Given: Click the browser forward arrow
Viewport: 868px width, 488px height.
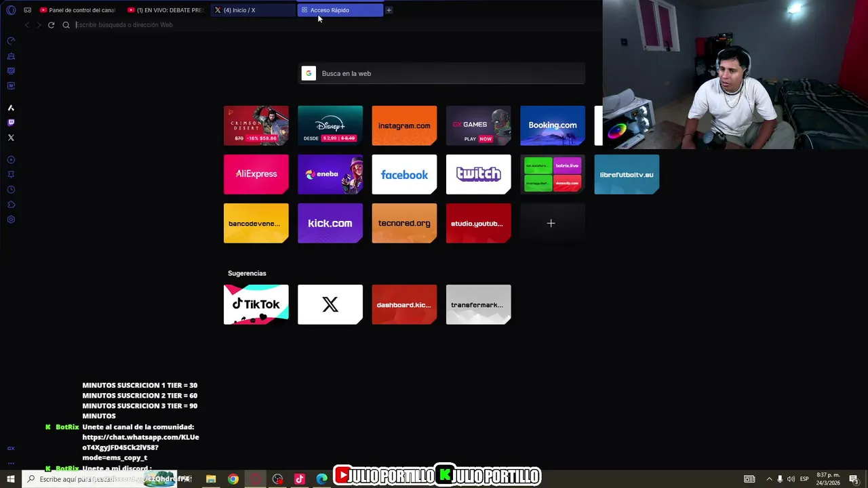Looking at the screenshot, I should click(x=39, y=25).
